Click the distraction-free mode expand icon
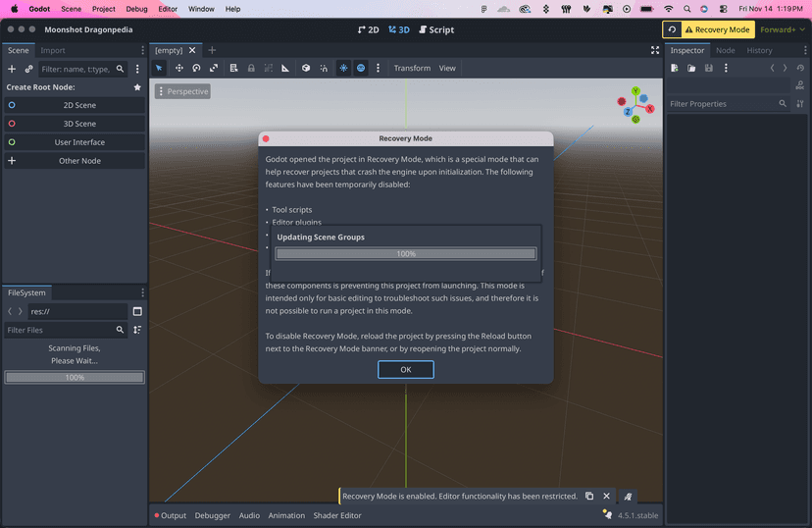The width and height of the screenshot is (812, 528). [655, 50]
